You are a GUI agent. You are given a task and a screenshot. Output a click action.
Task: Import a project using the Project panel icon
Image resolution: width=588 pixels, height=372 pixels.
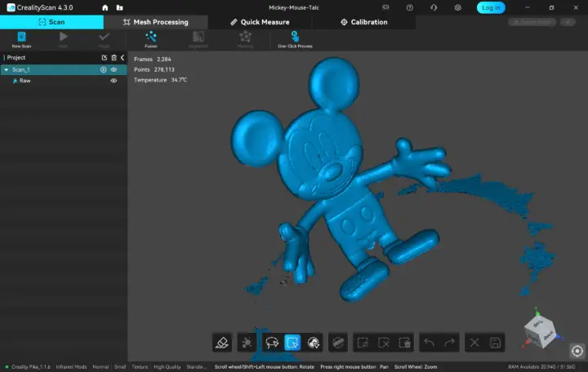pyautogui.click(x=105, y=57)
